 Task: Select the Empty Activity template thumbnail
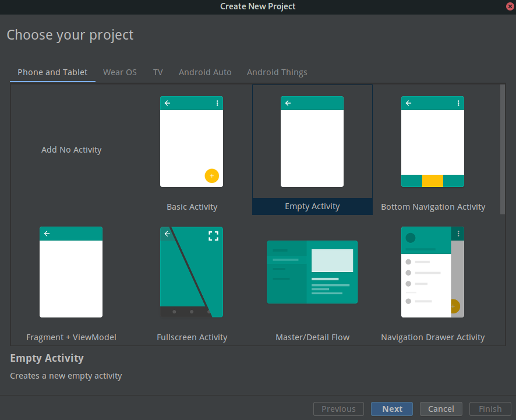coord(312,142)
